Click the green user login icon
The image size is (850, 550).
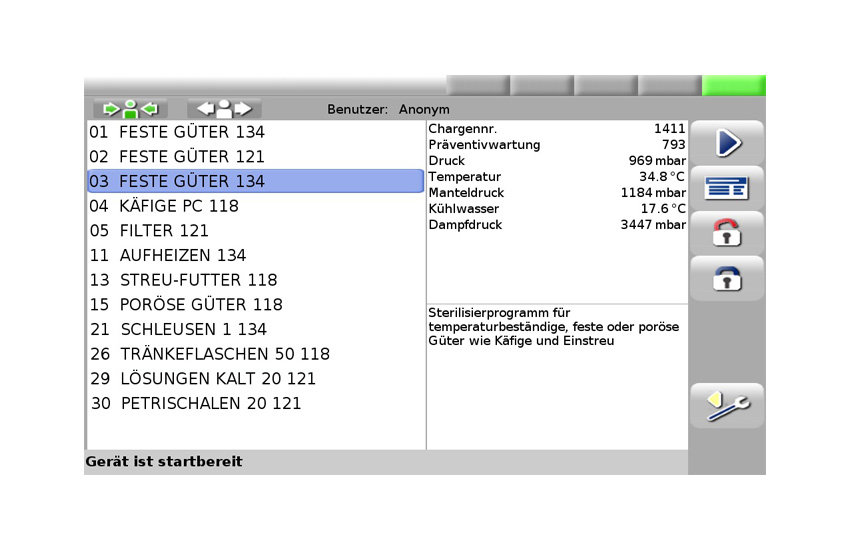(130, 109)
